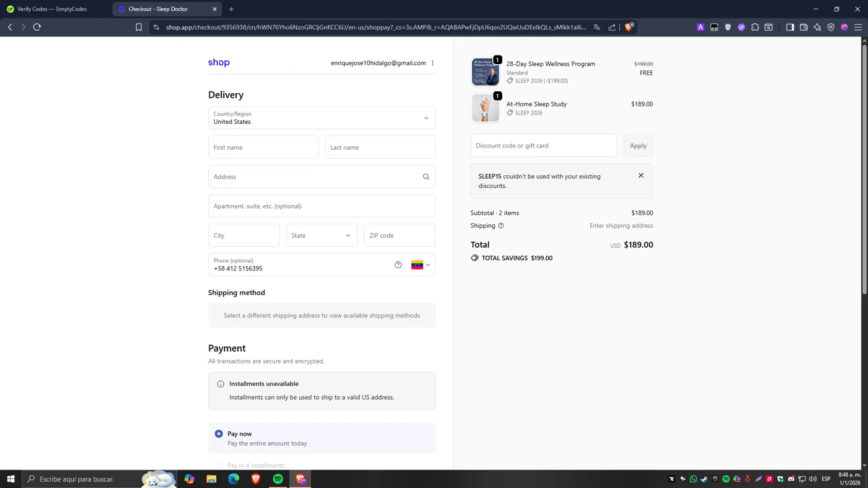Click the City field
The width and height of the screenshot is (868, 488).
(244, 235)
